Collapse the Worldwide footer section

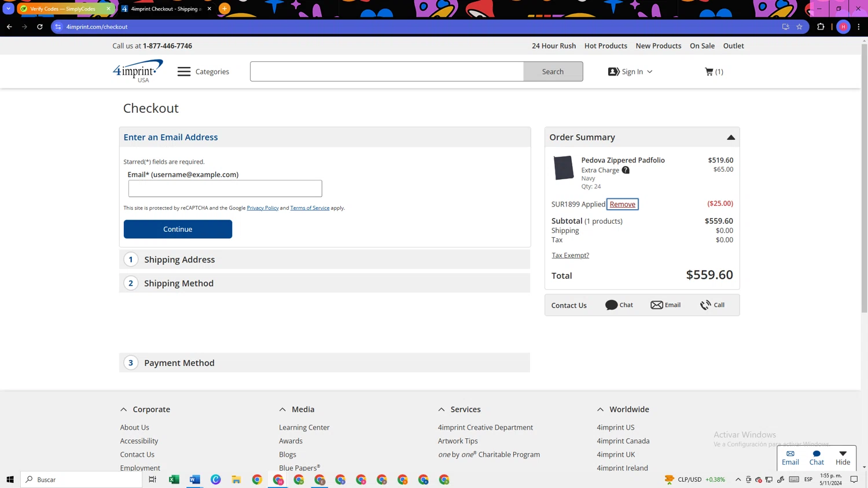tap(600, 409)
